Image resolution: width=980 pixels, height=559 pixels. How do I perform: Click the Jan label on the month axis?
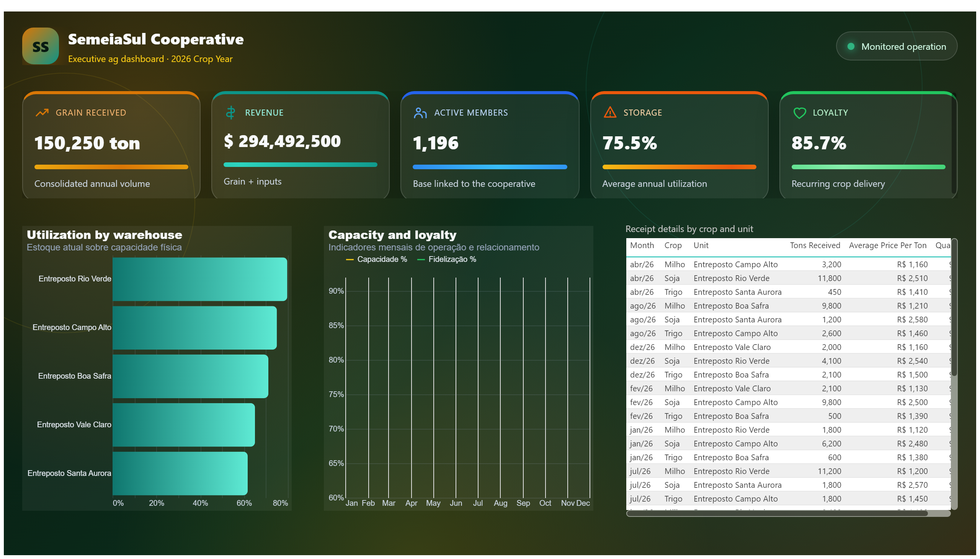pos(351,503)
